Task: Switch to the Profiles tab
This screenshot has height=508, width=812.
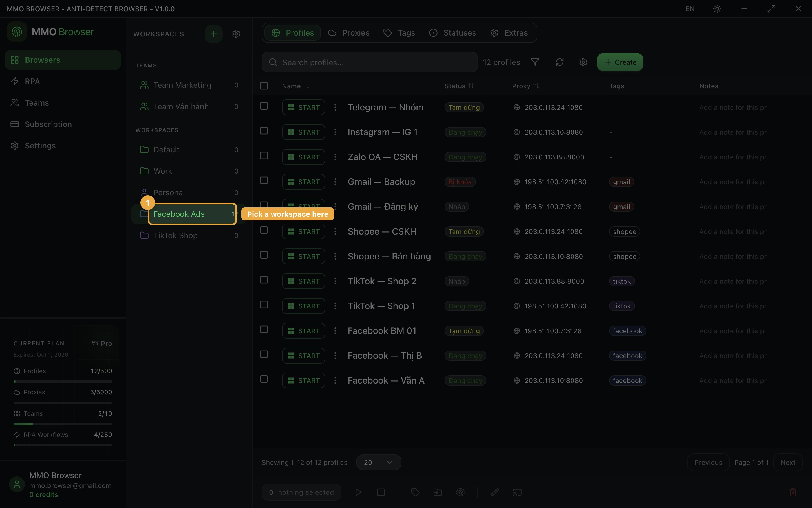Action: click(x=293, y=32)
